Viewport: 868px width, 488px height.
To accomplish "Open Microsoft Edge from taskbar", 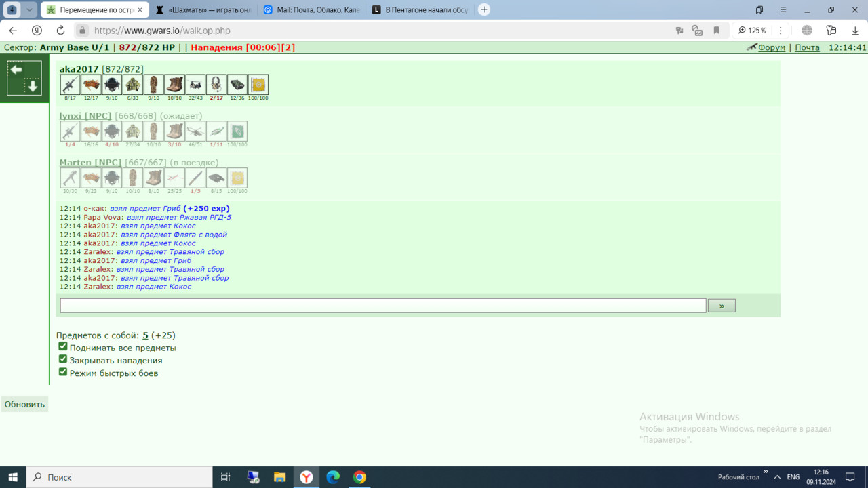I will [x=333, y=477].
